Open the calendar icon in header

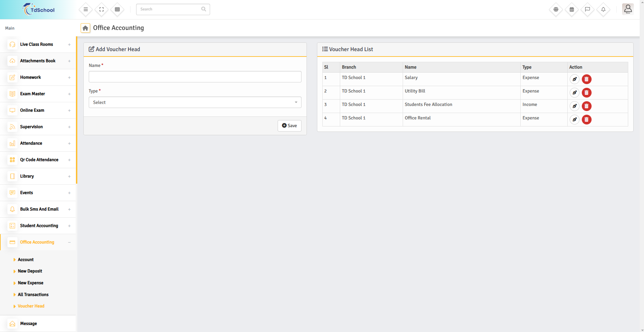point(572,9)
